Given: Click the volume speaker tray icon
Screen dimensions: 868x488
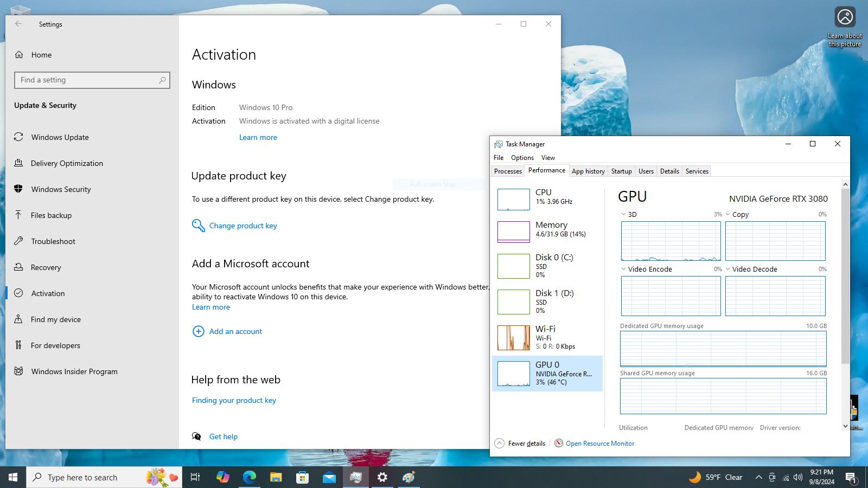Looking at the screenshot, I should point(798,478).
